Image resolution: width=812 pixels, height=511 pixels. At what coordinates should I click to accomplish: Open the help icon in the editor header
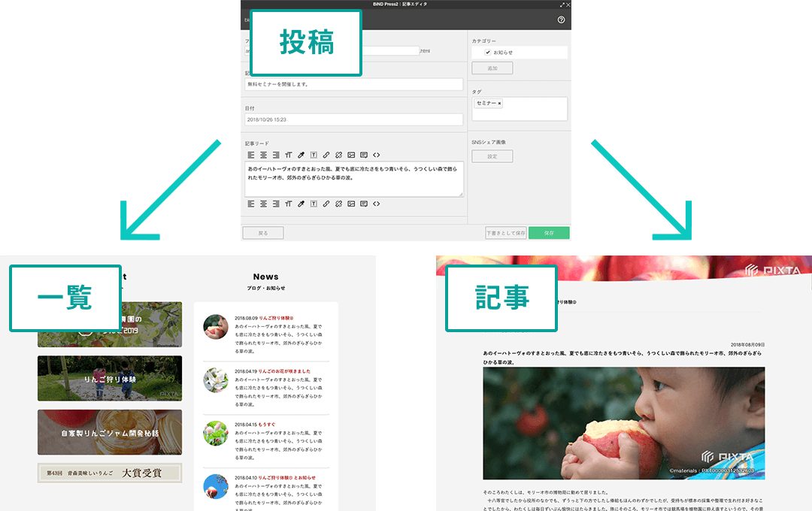pos(560,20)
